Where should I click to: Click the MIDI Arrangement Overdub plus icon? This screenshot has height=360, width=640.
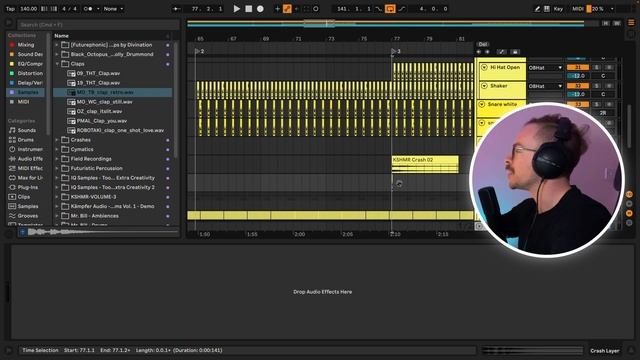(277, 9)
